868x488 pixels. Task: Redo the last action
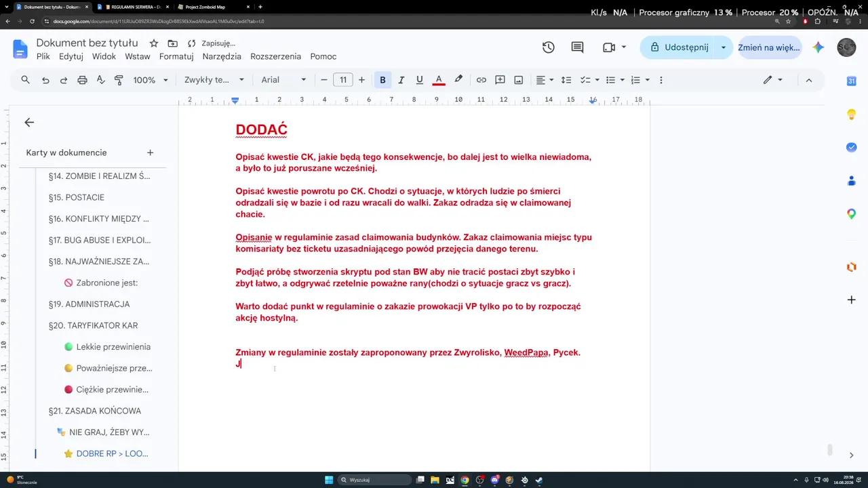tap(64, 80)
